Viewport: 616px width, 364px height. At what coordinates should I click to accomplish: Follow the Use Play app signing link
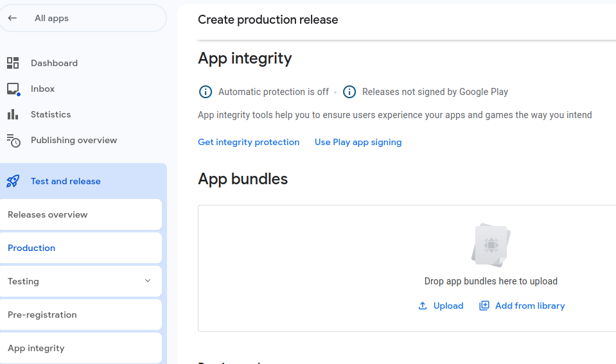(358, 142)
